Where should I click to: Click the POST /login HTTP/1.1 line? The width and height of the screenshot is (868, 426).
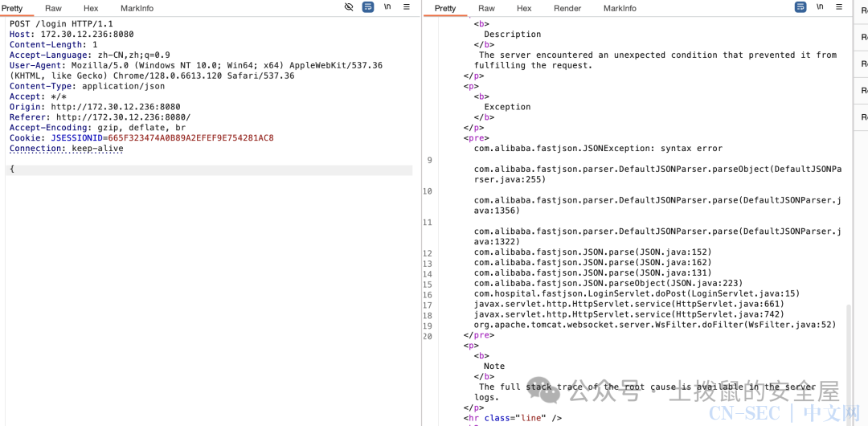(x=61, y=24)
